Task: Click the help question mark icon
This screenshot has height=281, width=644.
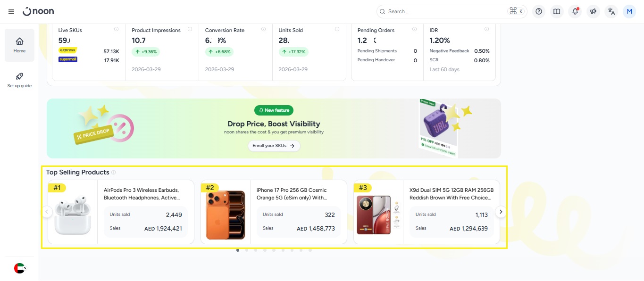Action: (539, 11)
